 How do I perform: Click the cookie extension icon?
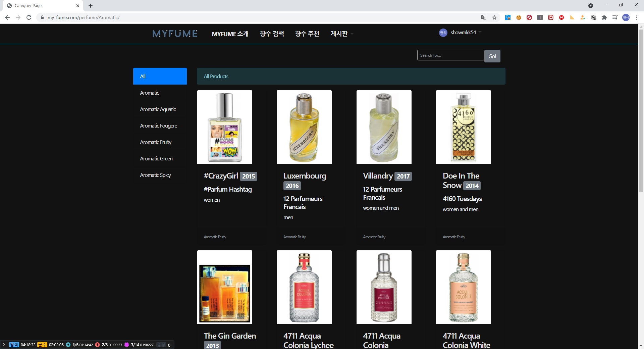point(519,17)
